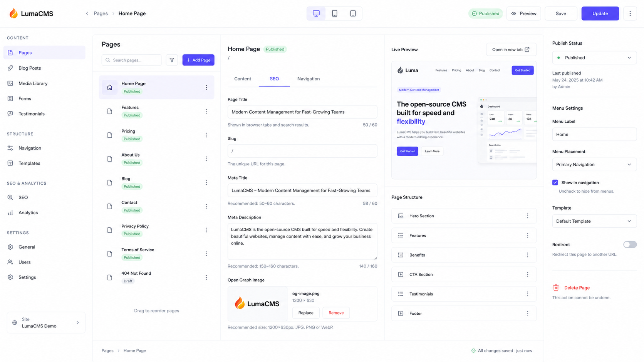Open the page filter icon
The height and width of the screenshot is (362, 644).
172,60
